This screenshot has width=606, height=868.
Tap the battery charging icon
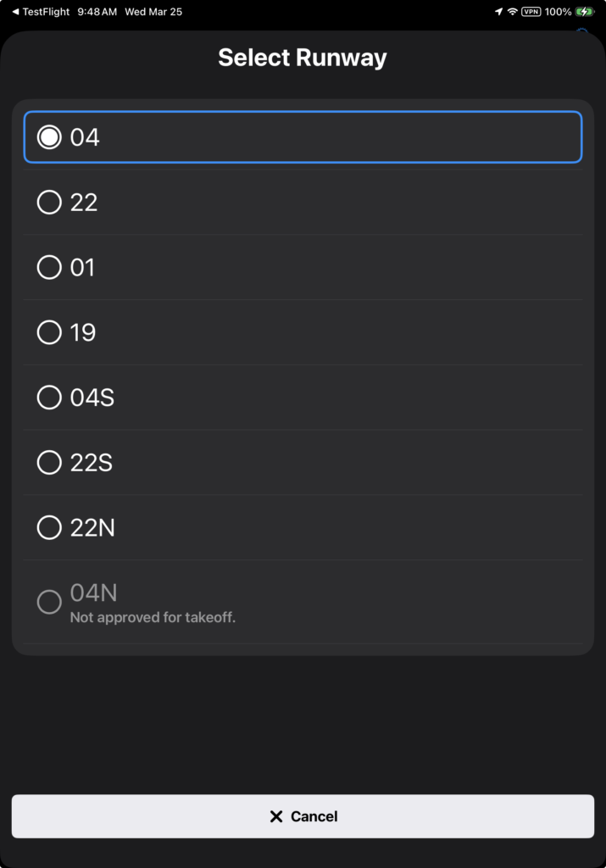pyautogui.click(x=585, y=12)
